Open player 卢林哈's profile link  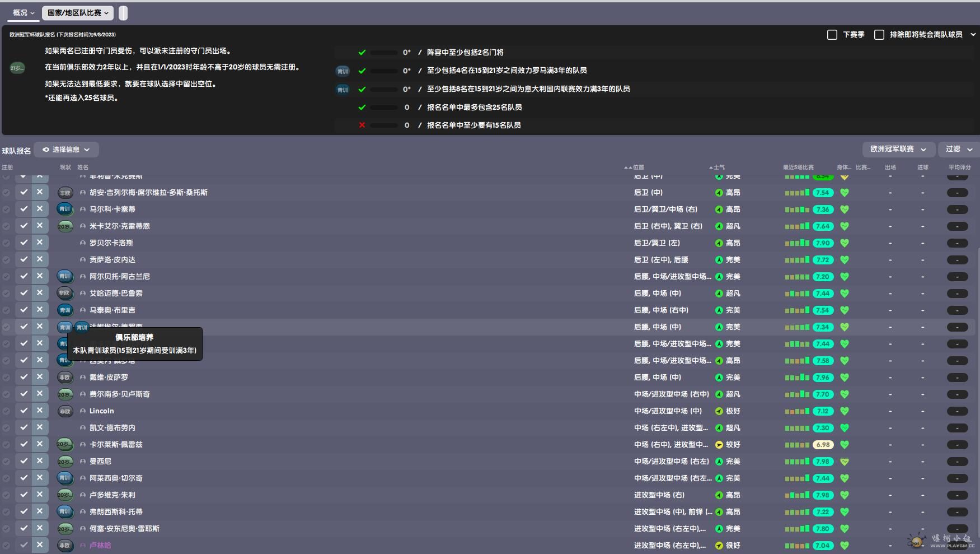[x=100, y=546]
